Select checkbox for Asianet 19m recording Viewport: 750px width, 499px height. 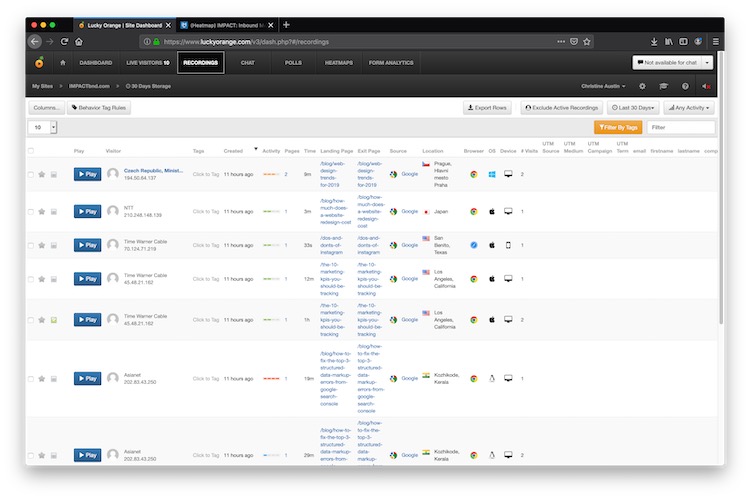click(x=31, y=378)
